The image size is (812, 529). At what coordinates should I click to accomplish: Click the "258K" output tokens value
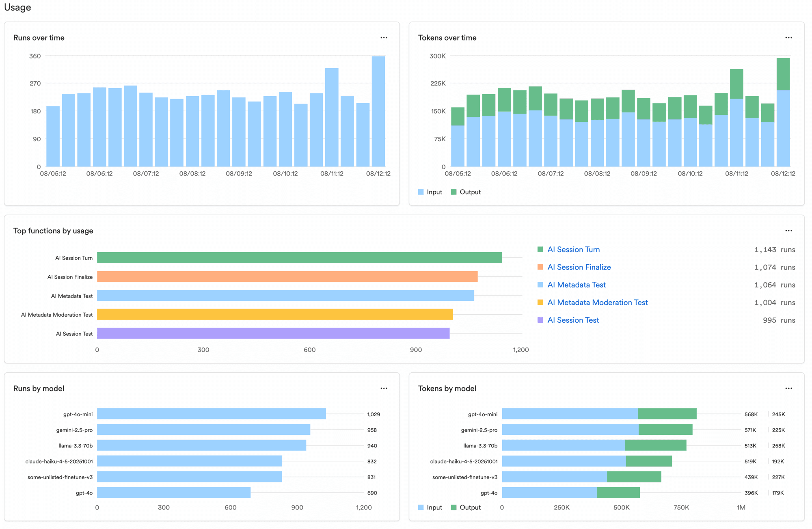(778, 446)
